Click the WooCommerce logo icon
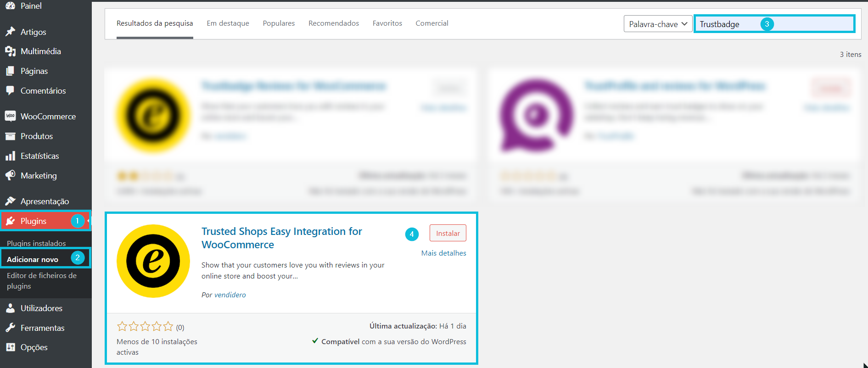The height and width of the screenshot is (368, 868). click(10, 116)
